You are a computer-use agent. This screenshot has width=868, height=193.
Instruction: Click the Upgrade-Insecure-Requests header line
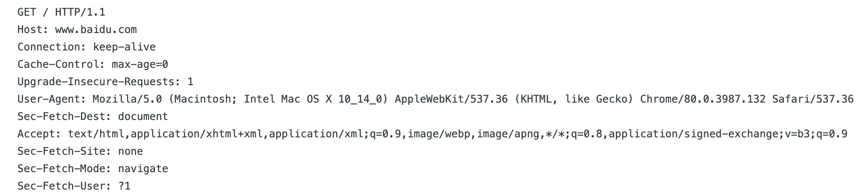click(105, 82)
